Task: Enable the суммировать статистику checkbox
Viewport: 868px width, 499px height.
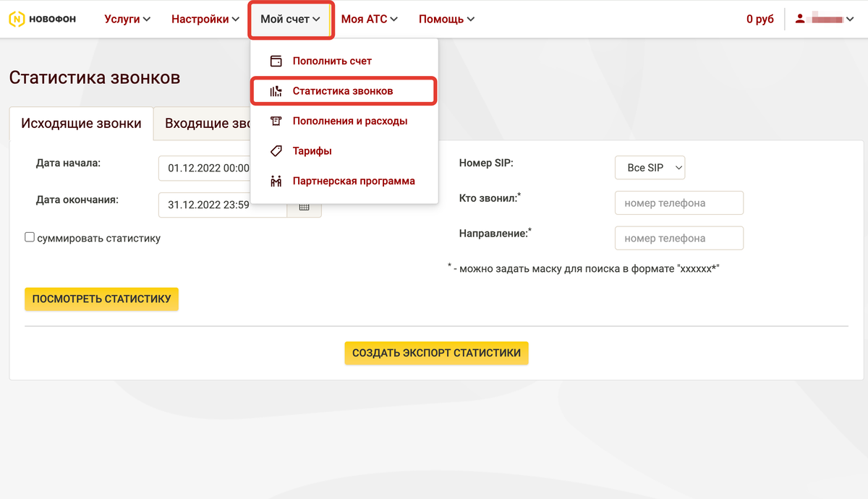Action: 30,237
